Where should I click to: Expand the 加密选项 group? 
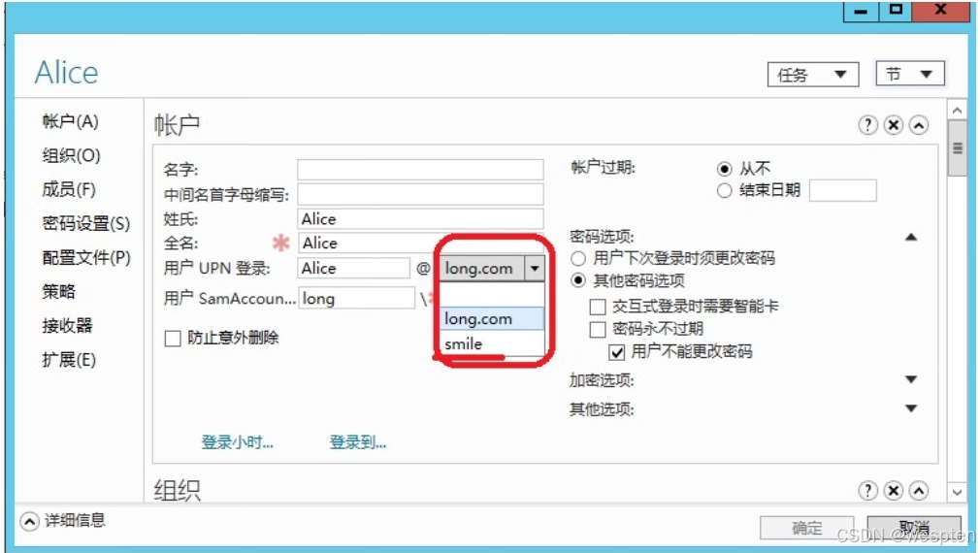911,379
